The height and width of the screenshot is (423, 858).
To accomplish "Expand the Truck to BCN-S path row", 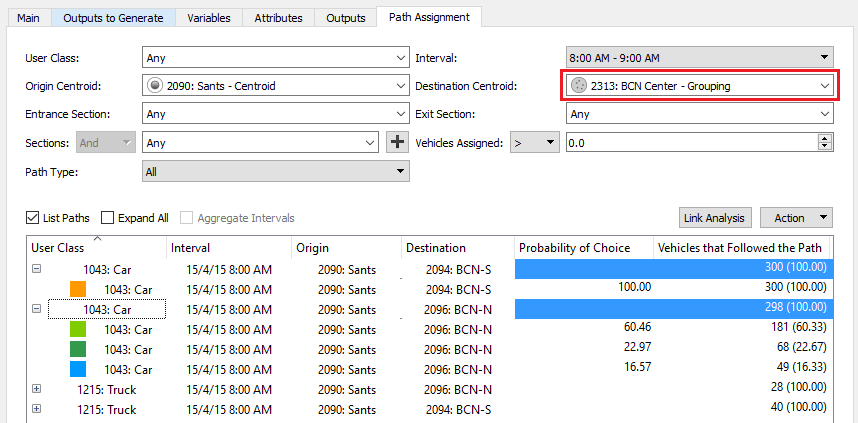I will [37, 409].
